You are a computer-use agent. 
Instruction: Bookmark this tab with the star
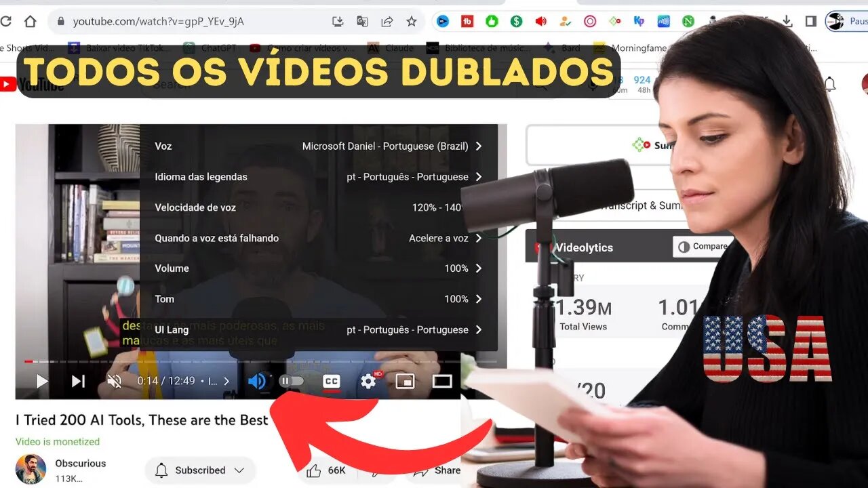[x=411, y=22]
